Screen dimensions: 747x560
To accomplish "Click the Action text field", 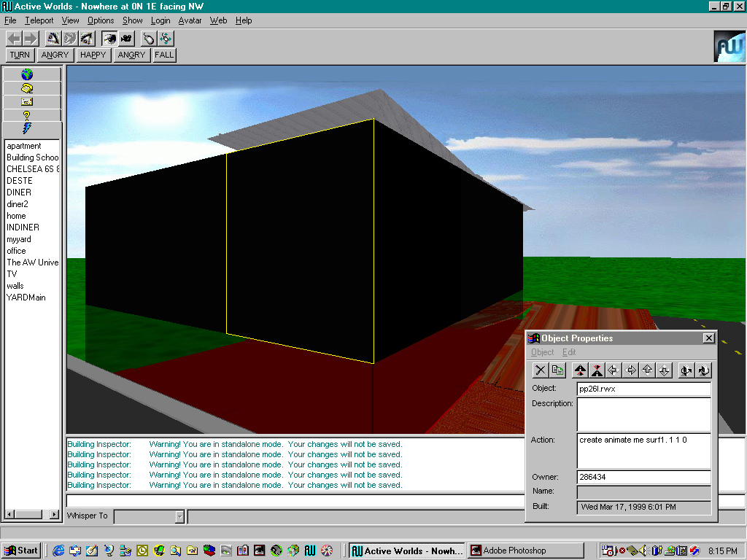I will (x=643, y=451).
